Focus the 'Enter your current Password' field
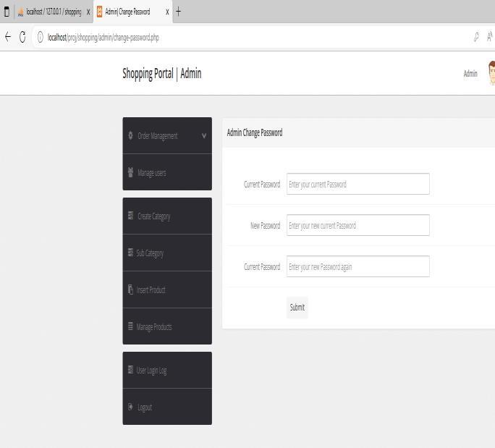The image size is (495, 448). click(358, 184)
